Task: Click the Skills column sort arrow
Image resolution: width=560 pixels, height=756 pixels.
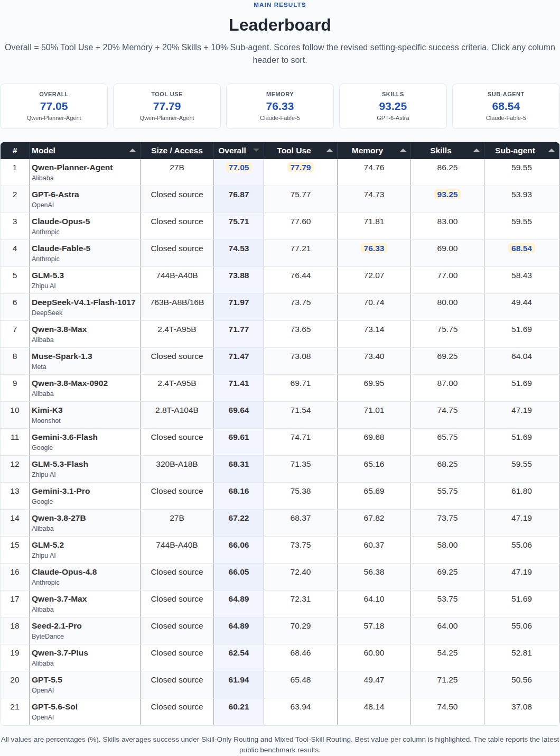Action: click(477, 151)
